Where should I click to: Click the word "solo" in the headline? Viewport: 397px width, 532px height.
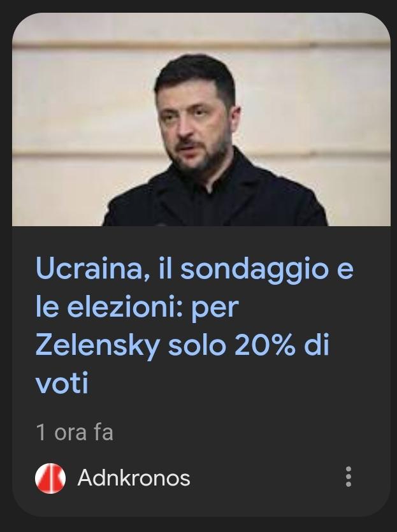[197, 345]
